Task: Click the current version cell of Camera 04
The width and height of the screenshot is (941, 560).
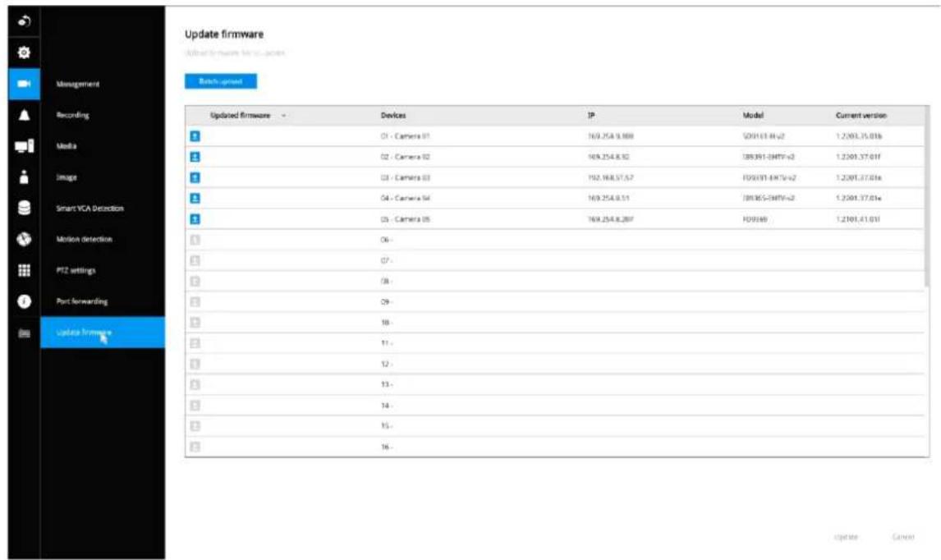Action: tap(858, 198)
